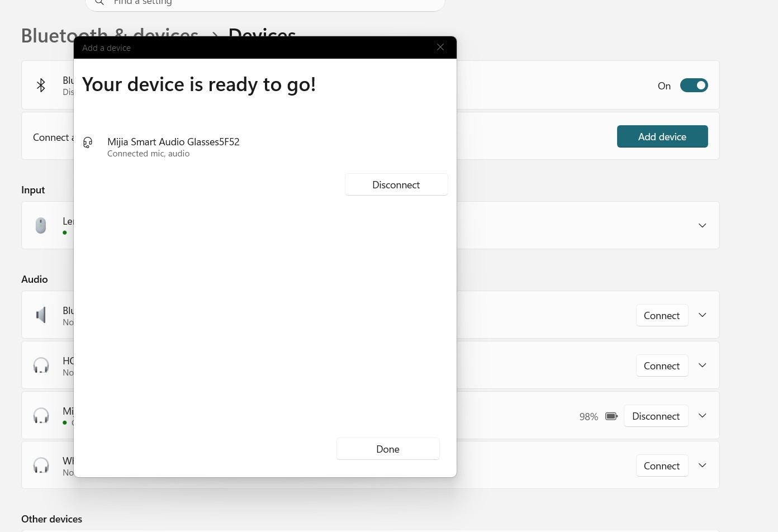Click the mouse icon under Input

coord(41,226)
